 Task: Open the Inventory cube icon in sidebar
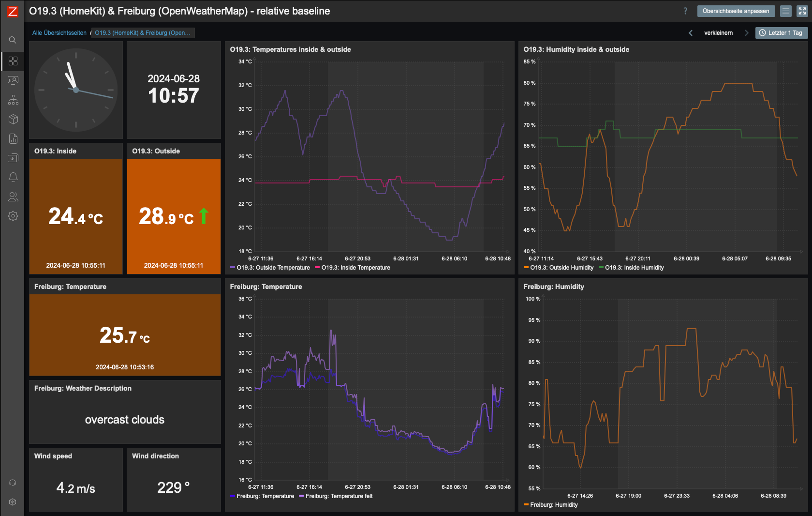pos(13,119)
